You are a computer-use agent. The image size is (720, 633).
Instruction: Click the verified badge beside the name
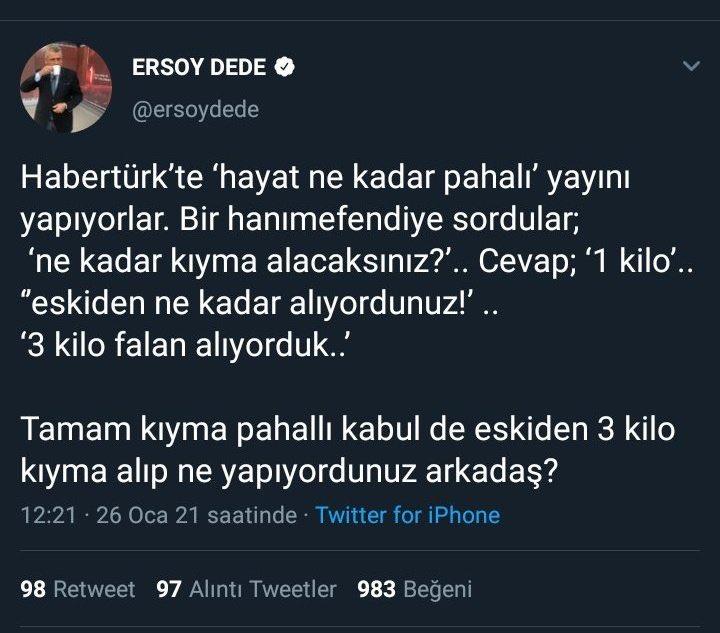(285, 68)
